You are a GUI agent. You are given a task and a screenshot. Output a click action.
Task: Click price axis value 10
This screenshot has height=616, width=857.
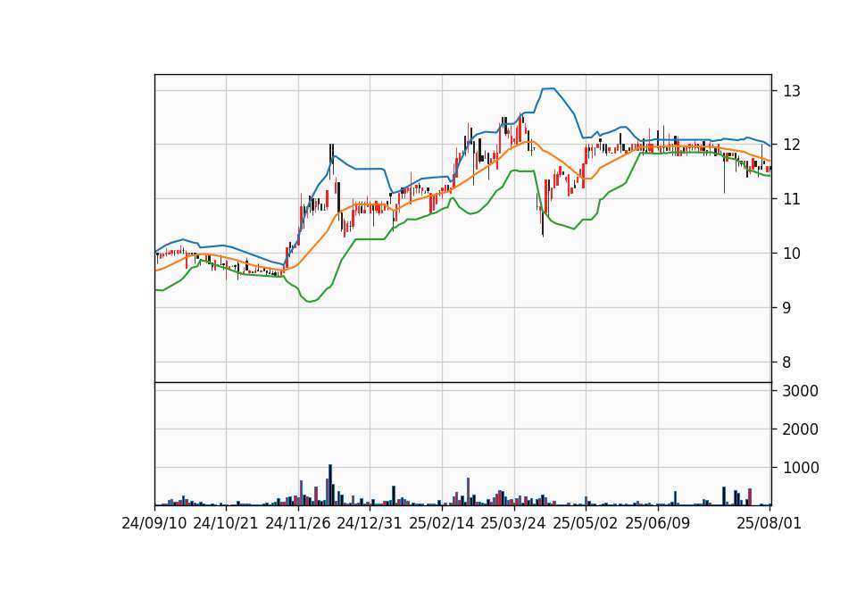(792, 254)
